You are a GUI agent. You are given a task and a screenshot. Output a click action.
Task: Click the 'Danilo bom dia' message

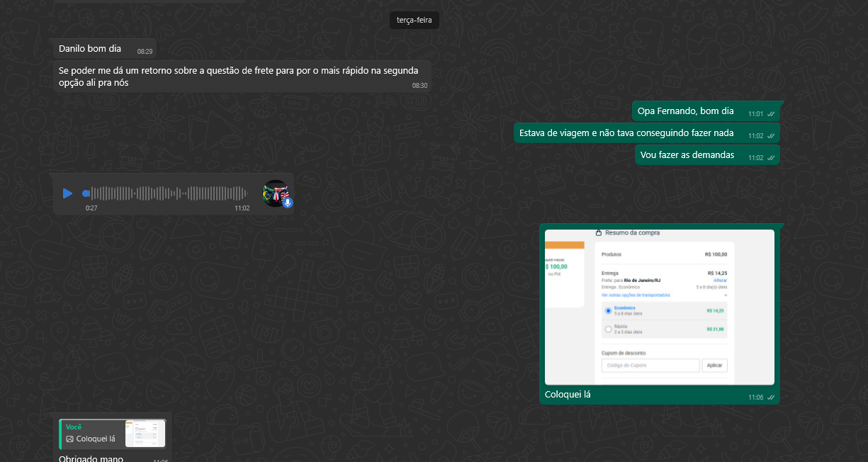[x=104, y=49]
